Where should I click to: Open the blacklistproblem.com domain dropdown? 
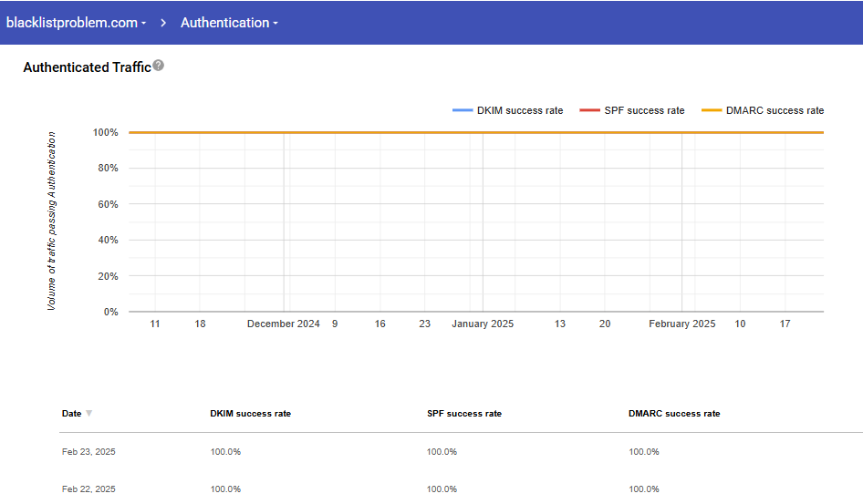point(76,23)
